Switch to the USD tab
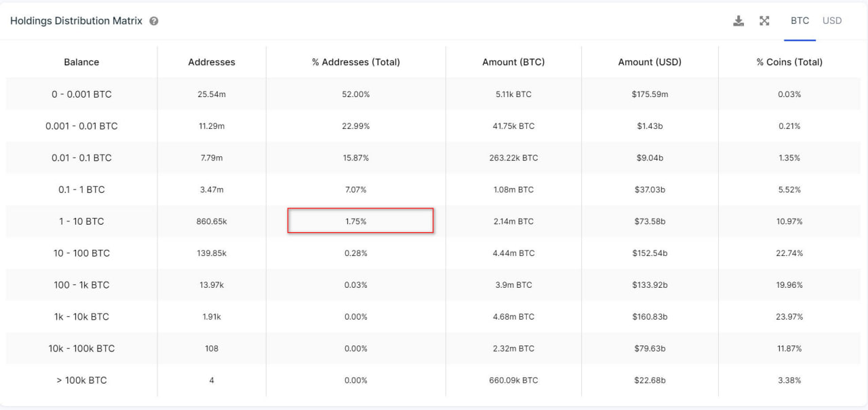 click(832, 20)
